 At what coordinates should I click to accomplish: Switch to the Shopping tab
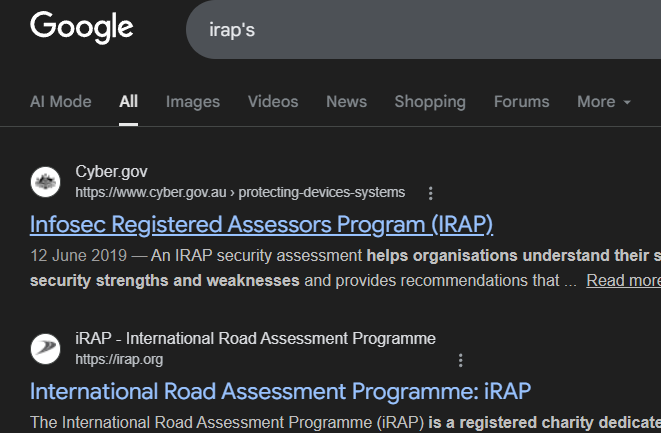[x=430, y=102]
